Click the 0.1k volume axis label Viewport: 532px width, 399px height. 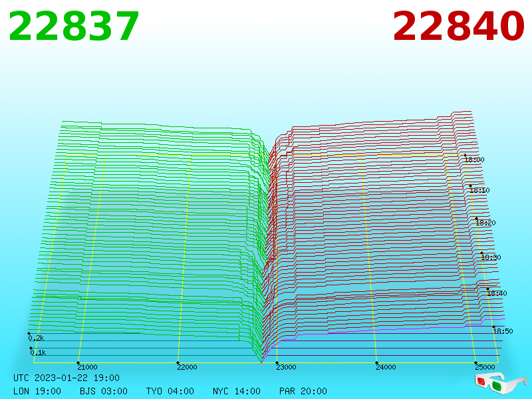pyautogui.click(x=38, y=352)
